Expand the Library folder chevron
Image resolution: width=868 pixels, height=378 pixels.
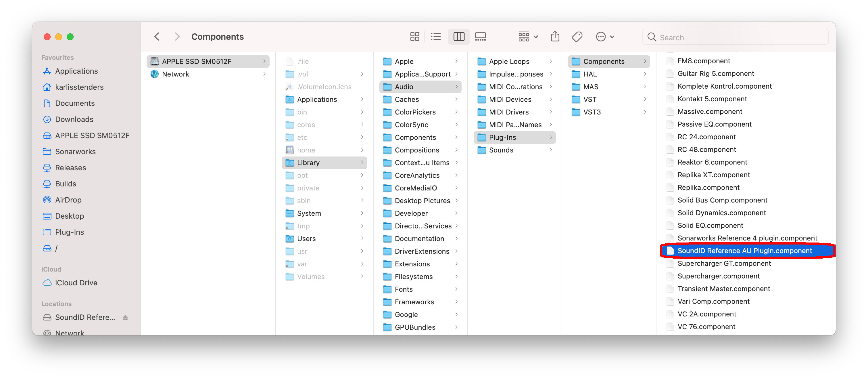[362, 163]
